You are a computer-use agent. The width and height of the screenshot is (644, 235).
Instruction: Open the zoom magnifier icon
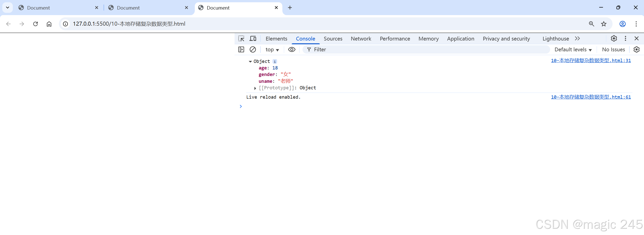(591, 24)
